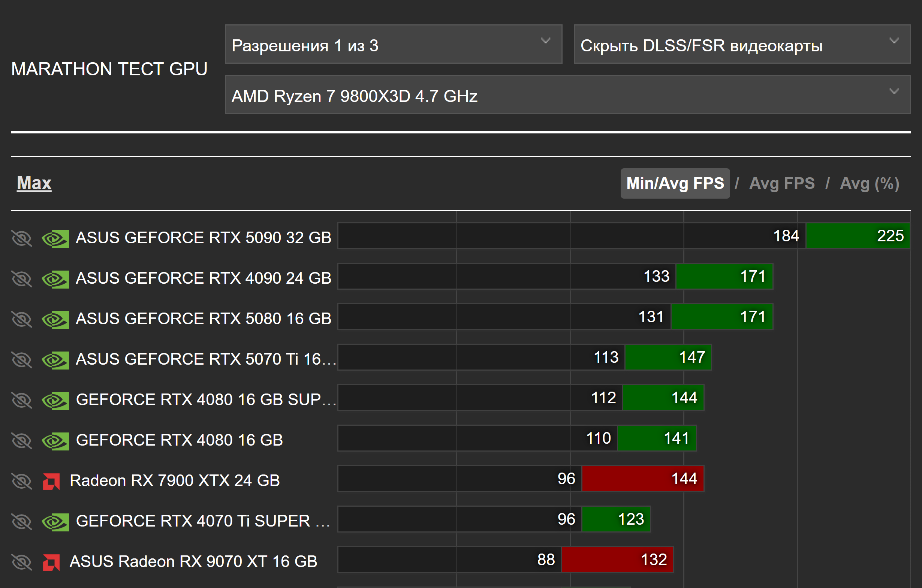Expand the Скрыть DLSS/FSR видеокарты dropdown
This screenshot has width=922, height=588.
742,44
